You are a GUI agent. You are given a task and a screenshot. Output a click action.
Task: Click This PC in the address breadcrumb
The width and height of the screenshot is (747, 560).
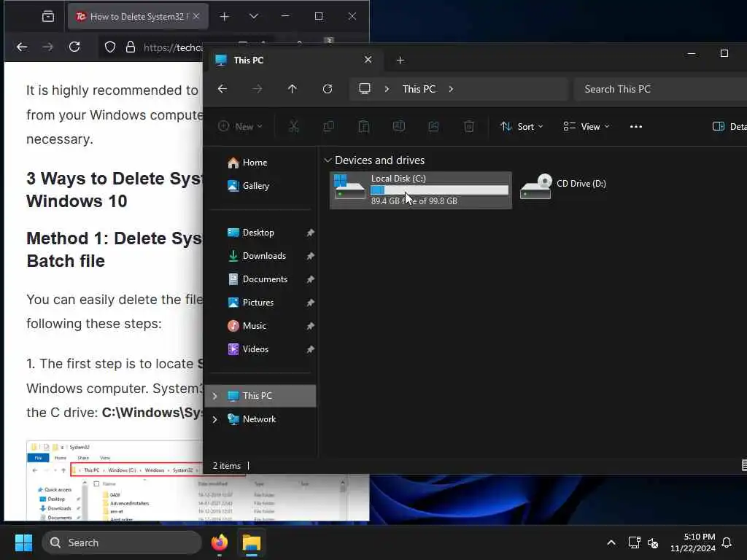[419, 89]
